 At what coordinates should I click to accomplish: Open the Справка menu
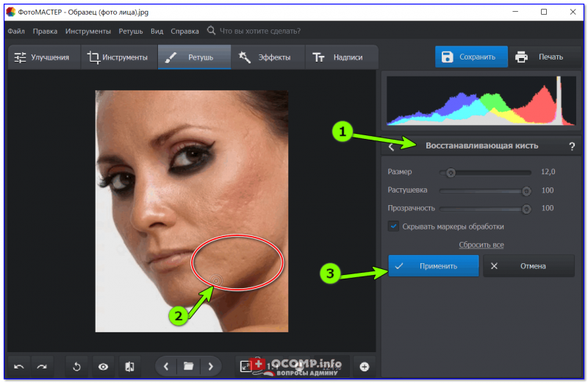185,31
